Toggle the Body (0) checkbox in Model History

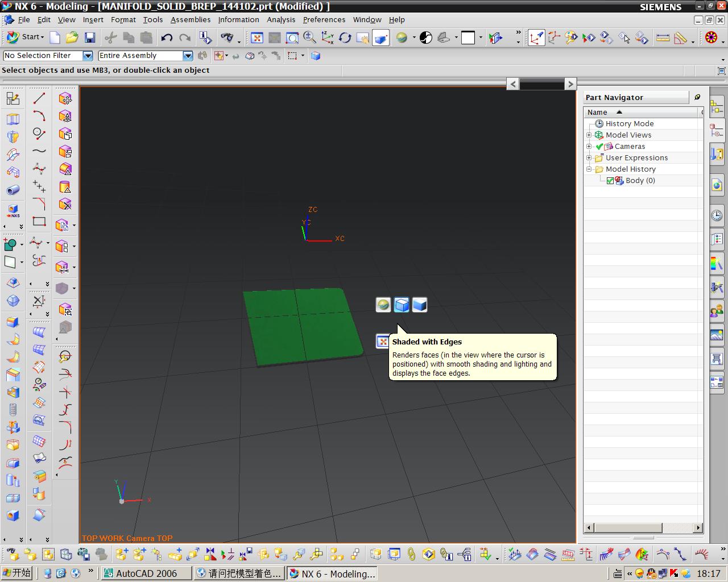pyautogui.click(x=610, y=181)
